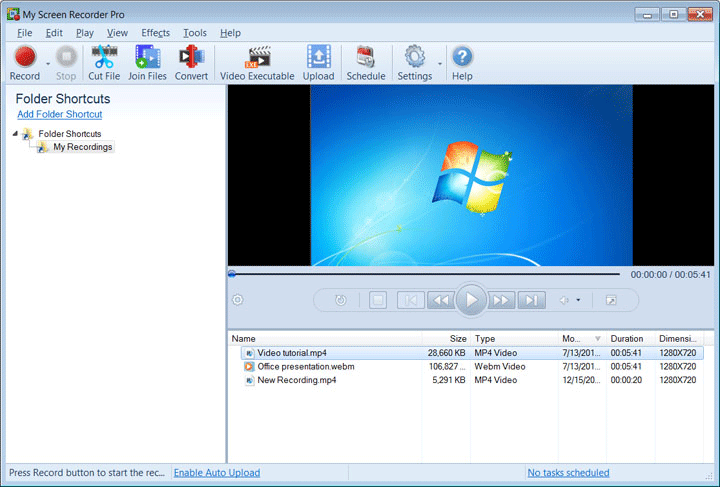Expand the Settings dropdown arrow
Viewport: 720px width, 487px height.
click(440, 64)
